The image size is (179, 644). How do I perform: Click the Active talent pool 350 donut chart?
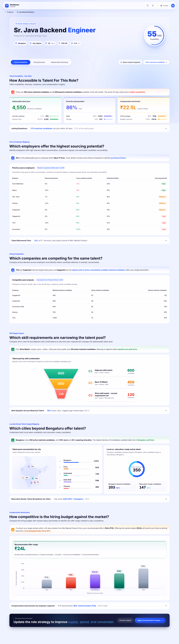click(137, 469)
